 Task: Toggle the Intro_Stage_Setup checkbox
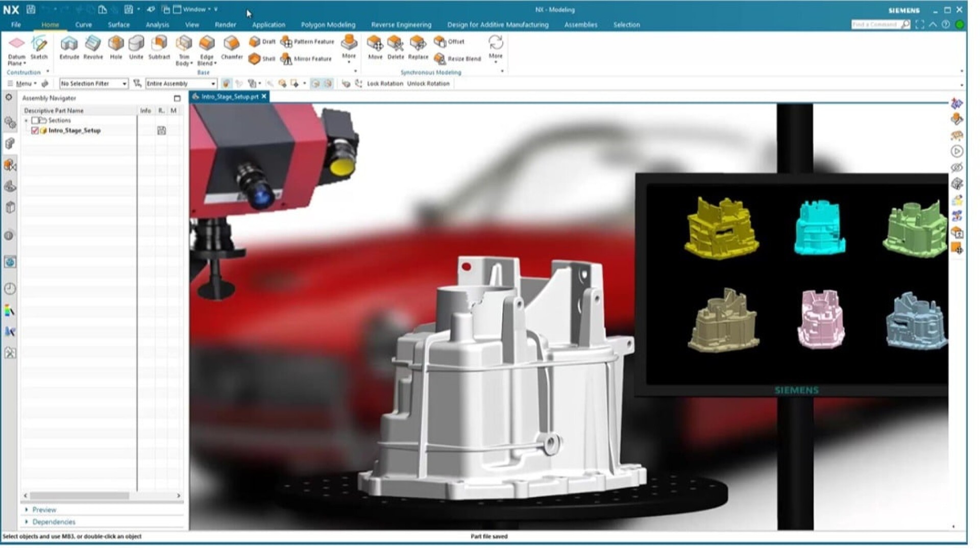[x=35, y=131]
